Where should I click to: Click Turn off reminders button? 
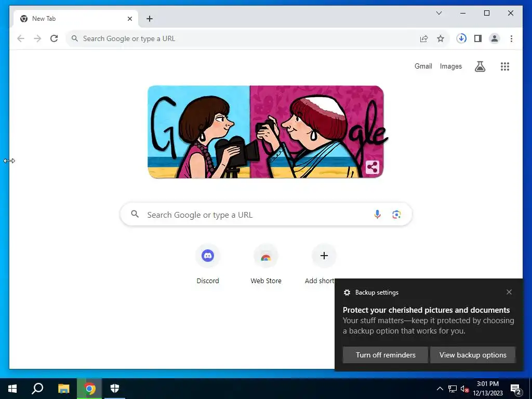point(385,355)
